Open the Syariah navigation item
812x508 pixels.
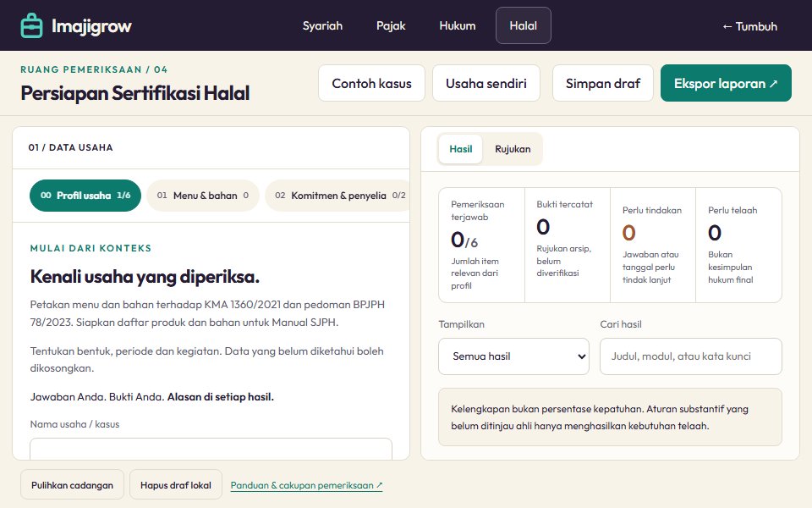322,25
